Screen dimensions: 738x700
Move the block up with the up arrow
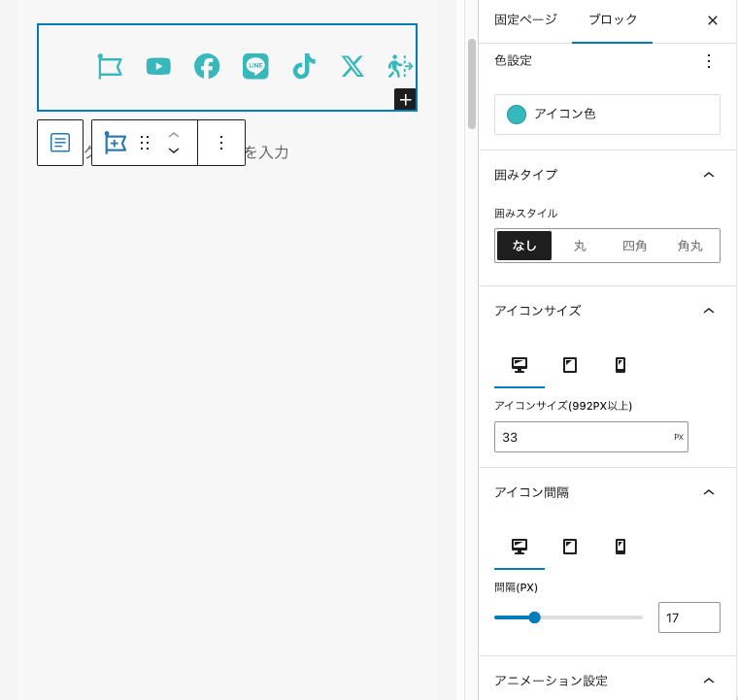pyautogui.click(x=174, y=135)
